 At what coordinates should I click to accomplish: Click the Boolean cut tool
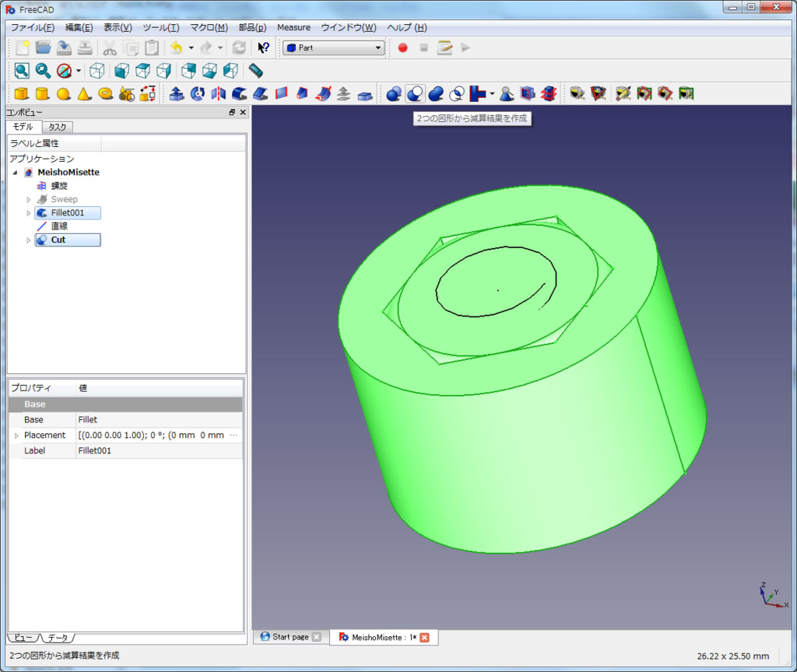415,93
